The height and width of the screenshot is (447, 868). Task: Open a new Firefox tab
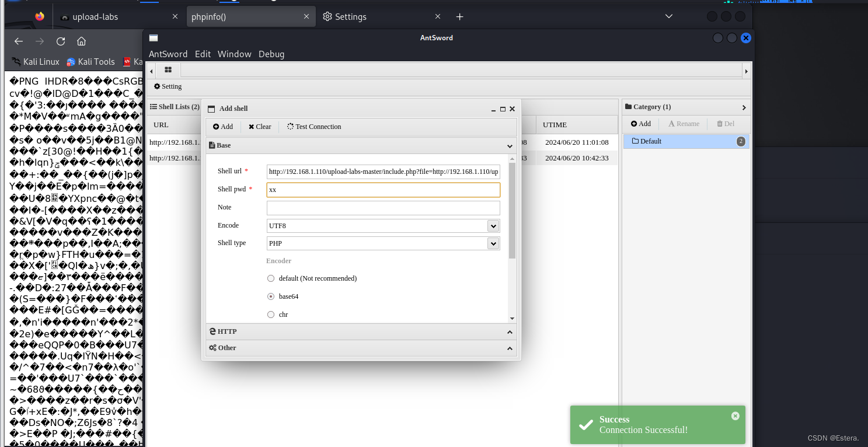[x=460, y=17]
